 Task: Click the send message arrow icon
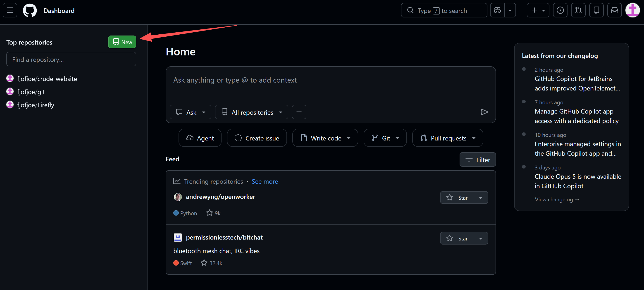point(484,112)
